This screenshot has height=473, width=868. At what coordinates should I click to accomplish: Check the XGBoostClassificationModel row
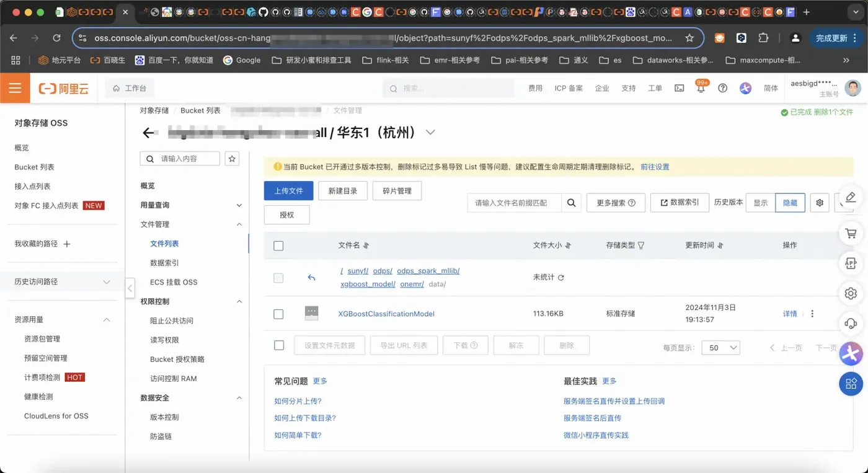278,314
